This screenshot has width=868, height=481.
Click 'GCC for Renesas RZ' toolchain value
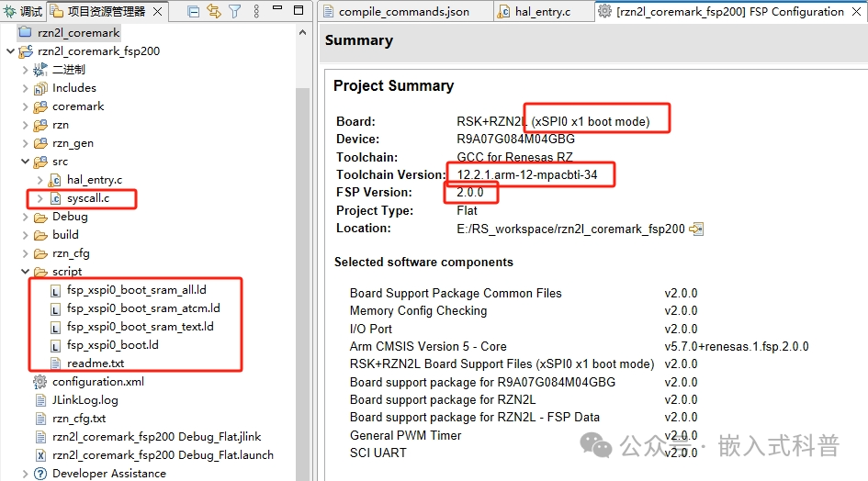(x=514, y=157)
